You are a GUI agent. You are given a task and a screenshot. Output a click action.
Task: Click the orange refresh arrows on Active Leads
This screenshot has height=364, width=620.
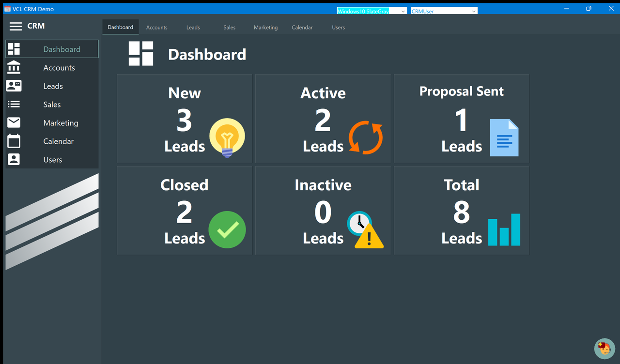coord(366,138)
